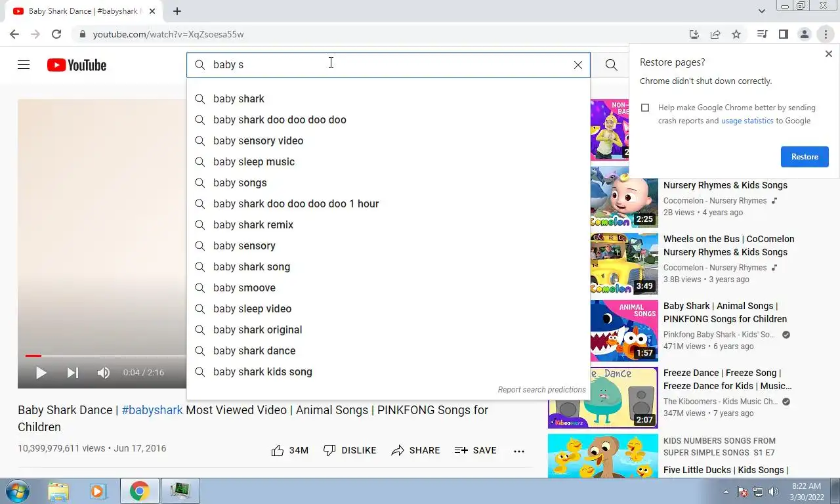Select the "baby shark remix" suggestion
Image resolution: width=840 pixels, height=504 pixels.
pyautogui.click(x=388, y=224)
